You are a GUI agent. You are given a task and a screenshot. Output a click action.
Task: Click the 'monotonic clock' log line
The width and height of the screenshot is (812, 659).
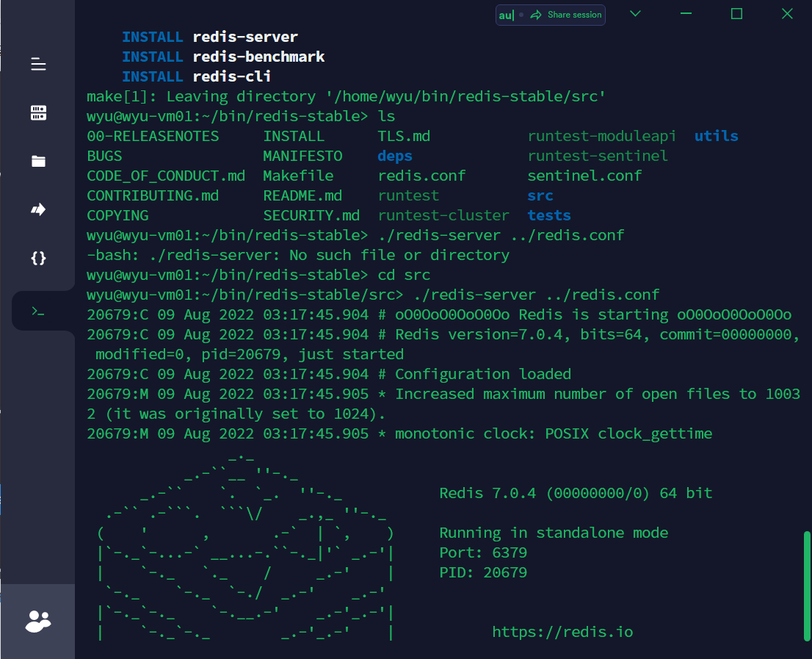pyautogui.click(x=399, y=433)
